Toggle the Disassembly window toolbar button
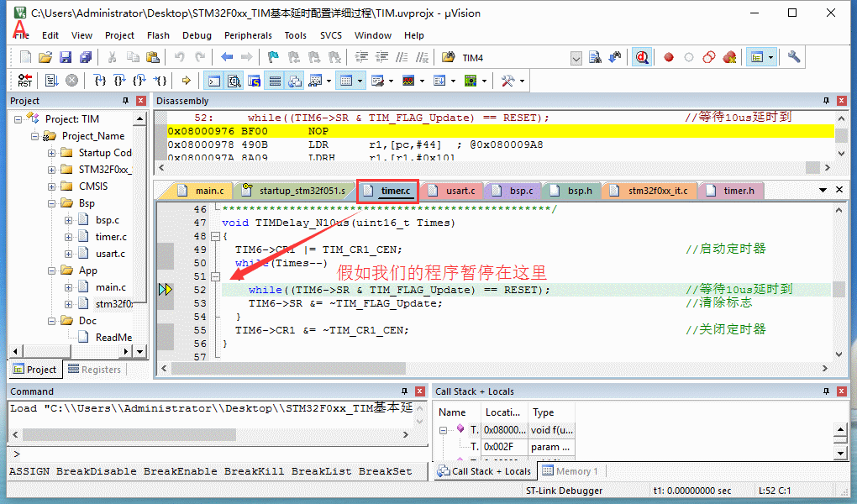 click(234, 81)
